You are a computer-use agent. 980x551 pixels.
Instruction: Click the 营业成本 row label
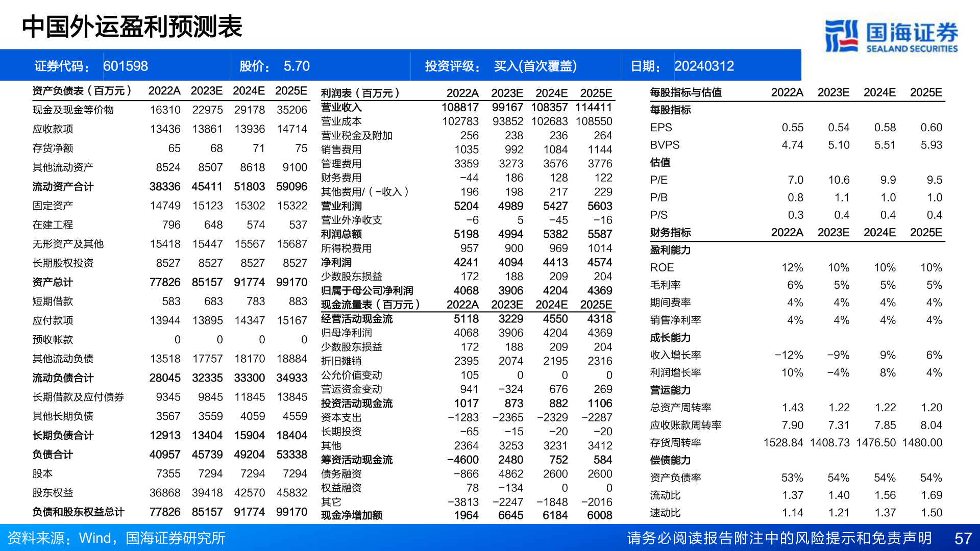[x=341, y=121]
